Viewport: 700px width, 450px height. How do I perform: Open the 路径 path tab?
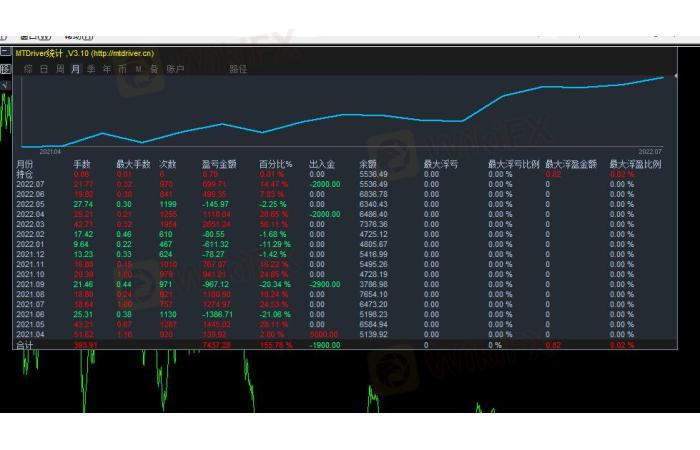coord(238,69)
